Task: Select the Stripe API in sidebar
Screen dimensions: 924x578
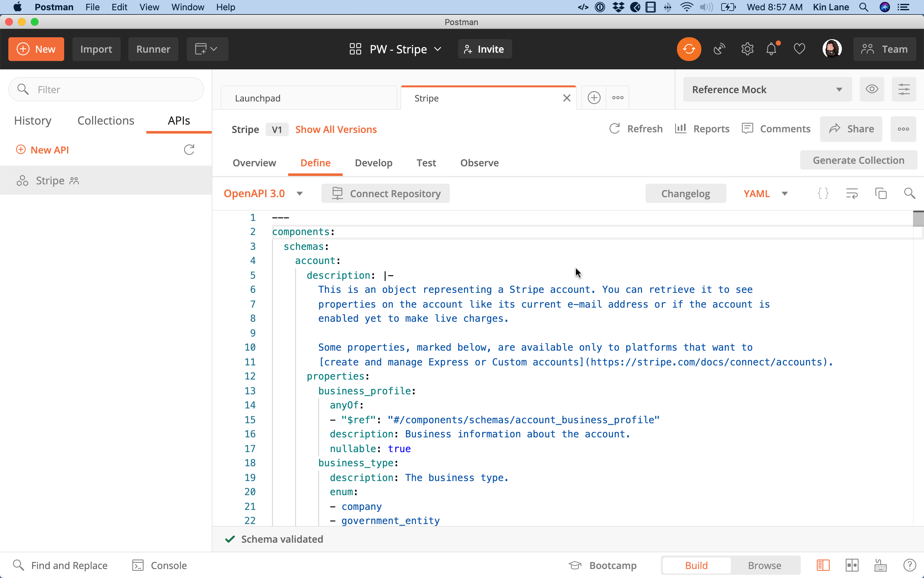Action: (x=106, y=180)
